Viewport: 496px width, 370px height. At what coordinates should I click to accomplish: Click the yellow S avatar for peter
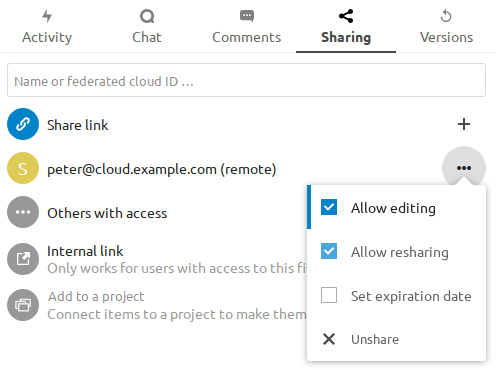pyautogui.click(x=23, y=168)
